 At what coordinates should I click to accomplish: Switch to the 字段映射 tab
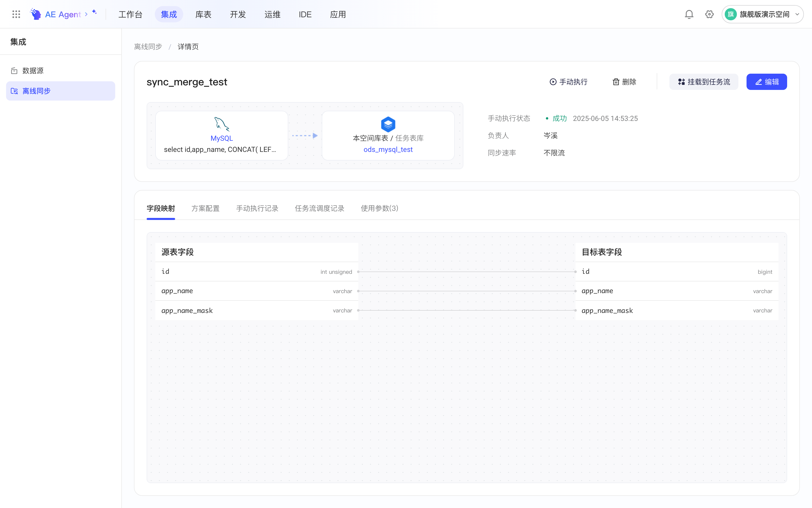coord(161,208)
